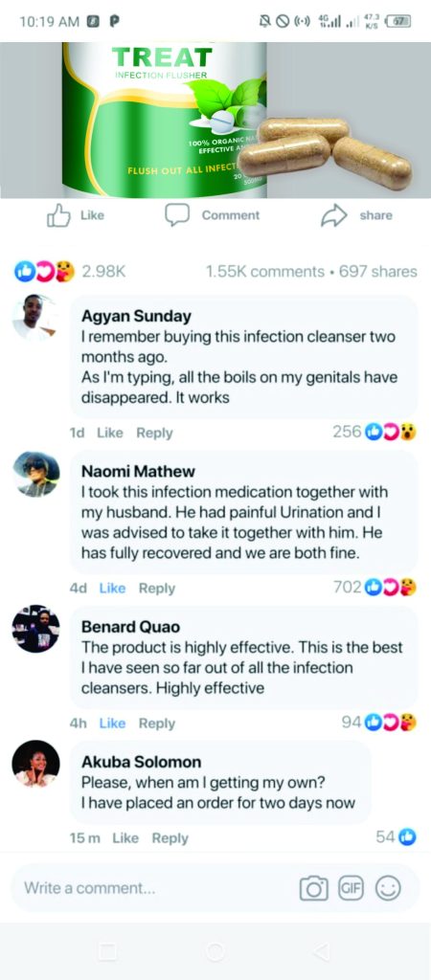Open the 1.55K comments link
Viewport: 431px width, 980px height.
pos(265,271)
